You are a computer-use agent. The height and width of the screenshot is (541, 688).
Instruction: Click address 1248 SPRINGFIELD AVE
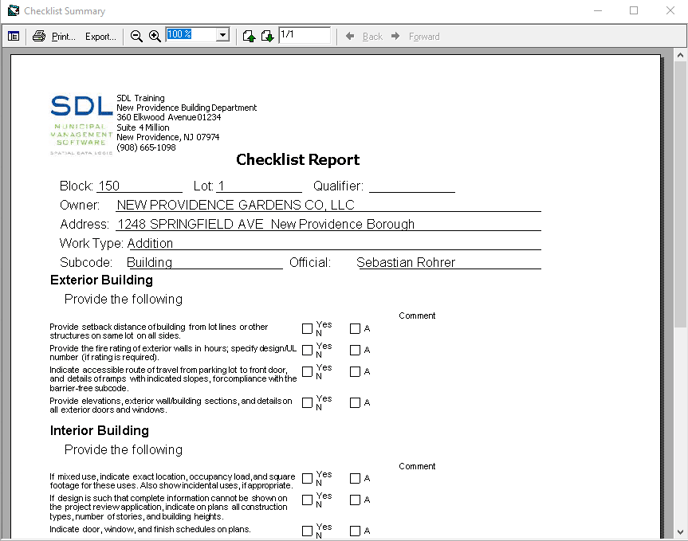190,224
